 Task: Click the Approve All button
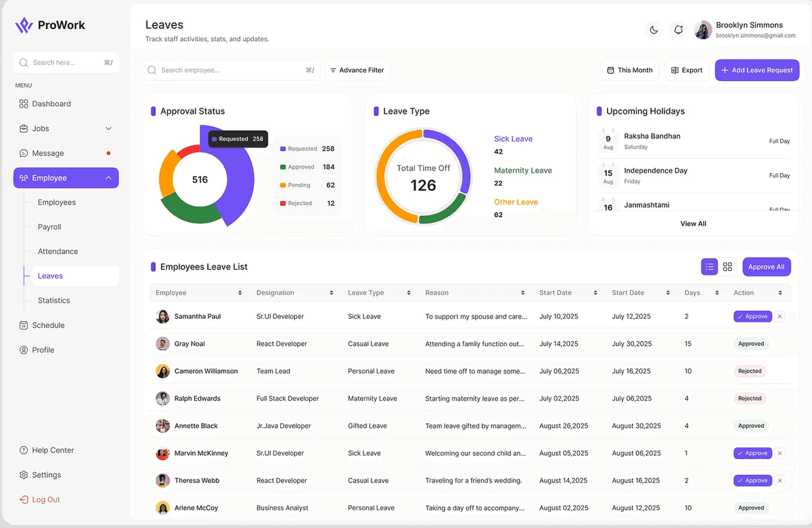(x=766, y=267)
